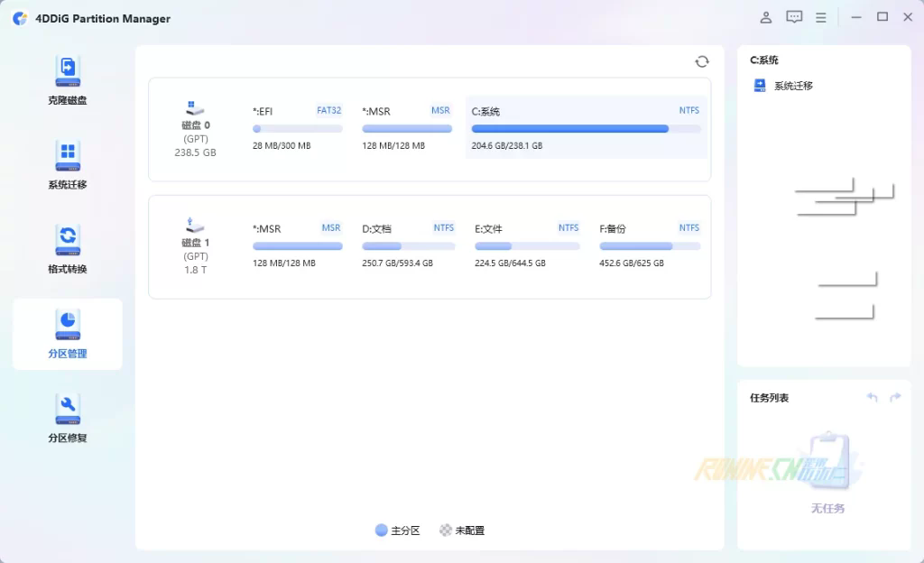Open the hamburger menu in title bar
924x563 pixels.
pos(821,17)
